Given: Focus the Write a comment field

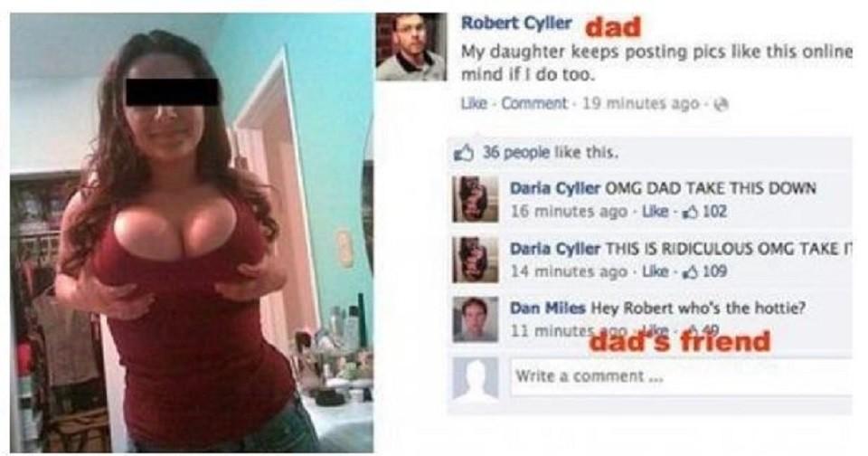Looking at the screenshot, I should (x=682, y=376).
